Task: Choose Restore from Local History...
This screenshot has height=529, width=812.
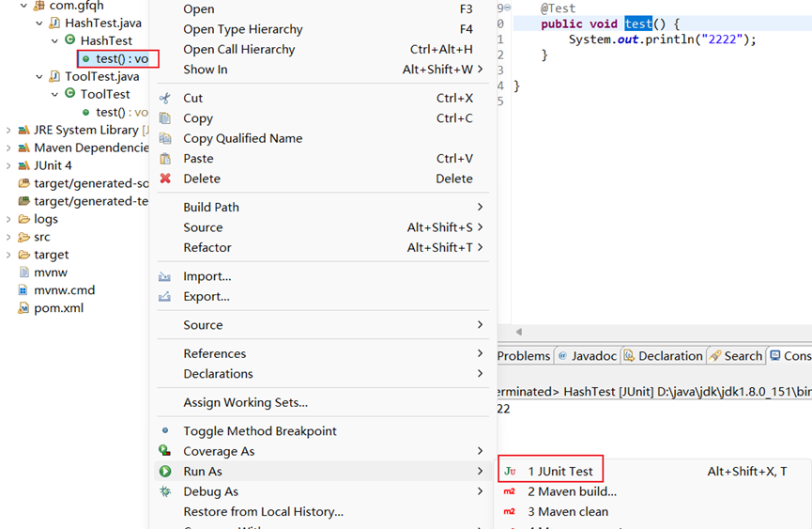Action: 323,511
